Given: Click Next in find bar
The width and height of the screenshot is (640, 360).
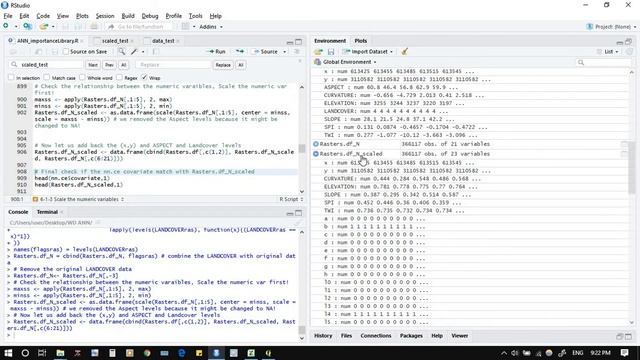Looking at the screenshot, I should (x=93, y=65).
